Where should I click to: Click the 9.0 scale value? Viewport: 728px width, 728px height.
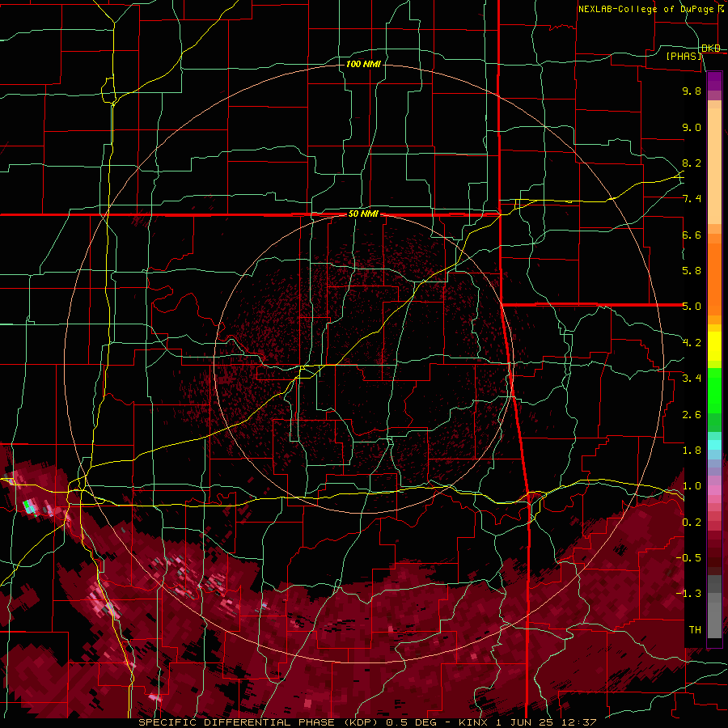click(x=692, y=127)
